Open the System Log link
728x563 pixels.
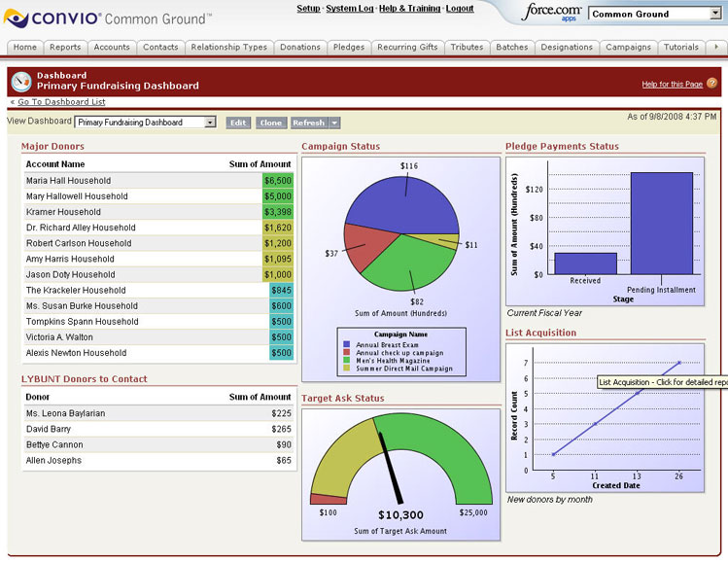[349, 9]
